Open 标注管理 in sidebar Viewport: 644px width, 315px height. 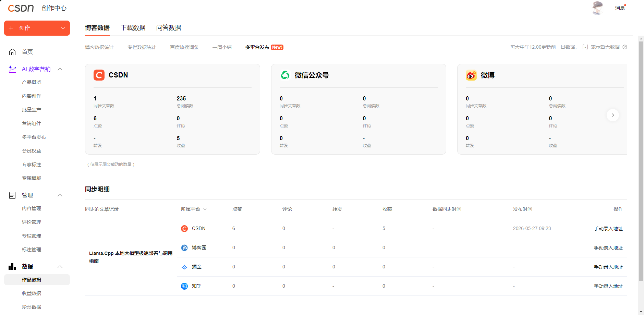click(32, 250)
